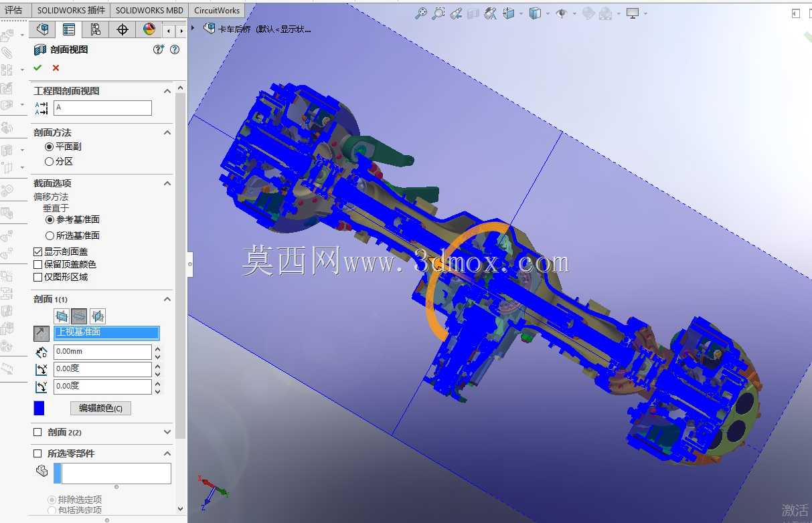
Task: Click Zoom to Area icon
Action: 438,13
